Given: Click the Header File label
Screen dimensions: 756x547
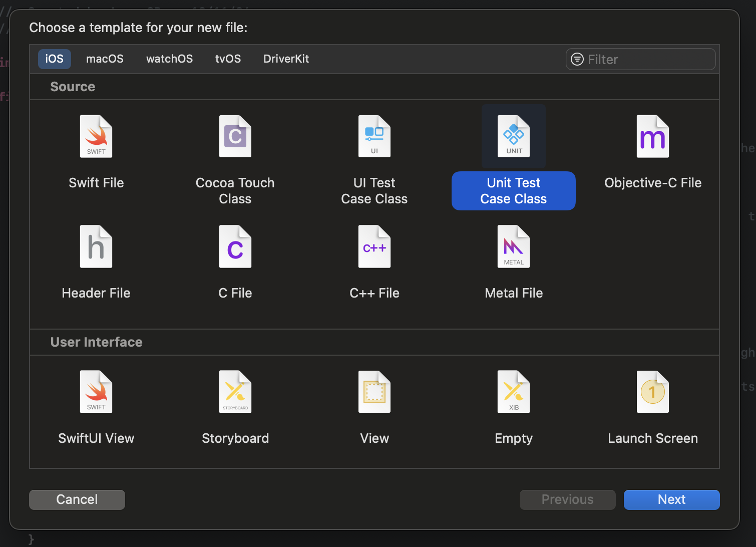Looking at the screenshot, I should point(96,293).
